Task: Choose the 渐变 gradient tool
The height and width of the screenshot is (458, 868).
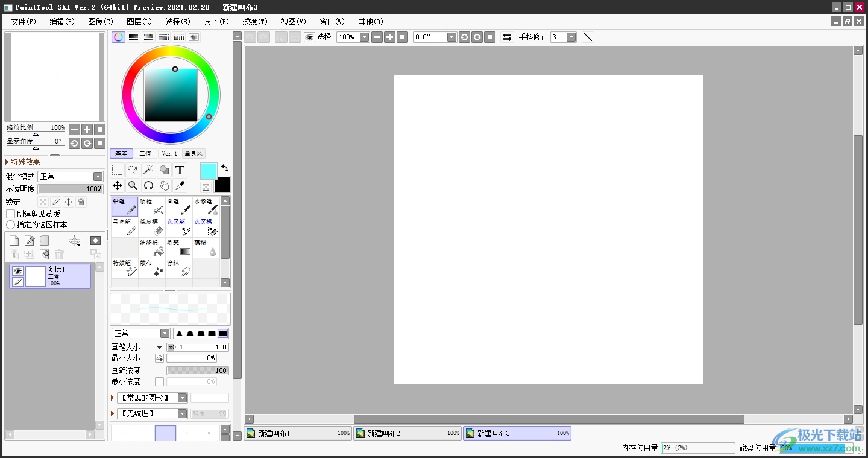Action: [x=179, y=247]
